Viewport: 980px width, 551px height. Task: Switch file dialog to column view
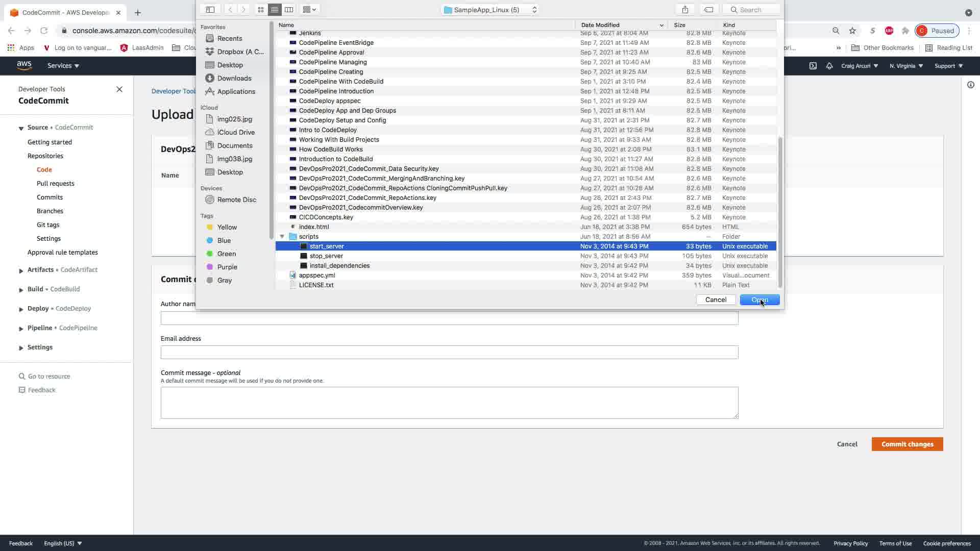289,10
